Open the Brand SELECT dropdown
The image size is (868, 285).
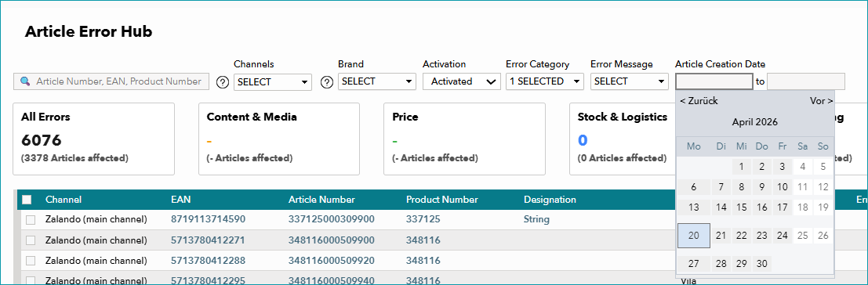pos(377,81)
